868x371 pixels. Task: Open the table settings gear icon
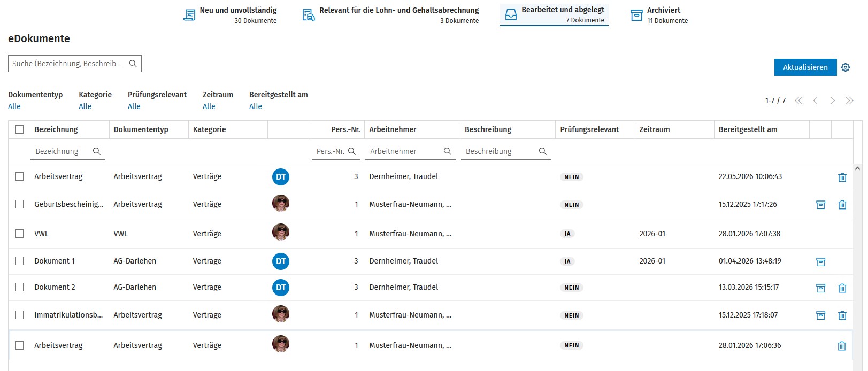click(846, 67)
